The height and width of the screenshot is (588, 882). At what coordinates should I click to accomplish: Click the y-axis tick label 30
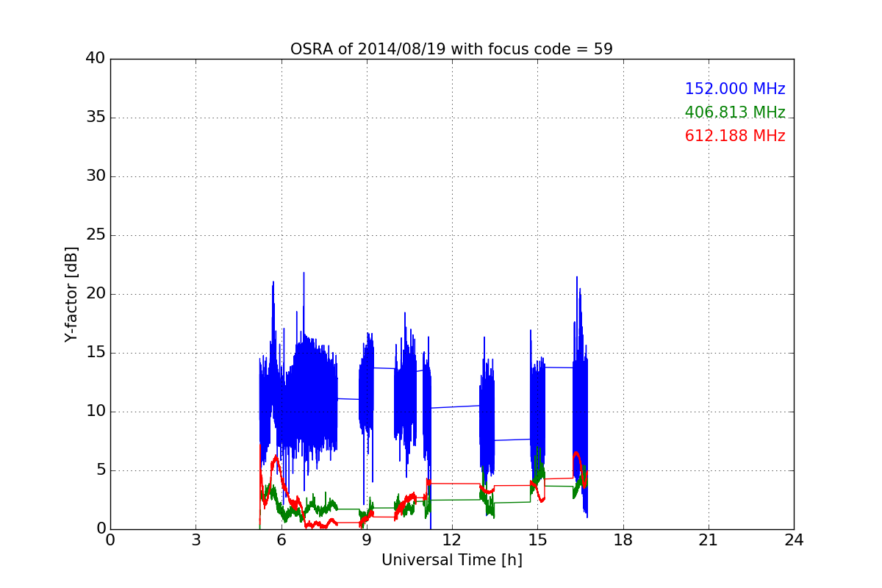(x=96, y=176)
